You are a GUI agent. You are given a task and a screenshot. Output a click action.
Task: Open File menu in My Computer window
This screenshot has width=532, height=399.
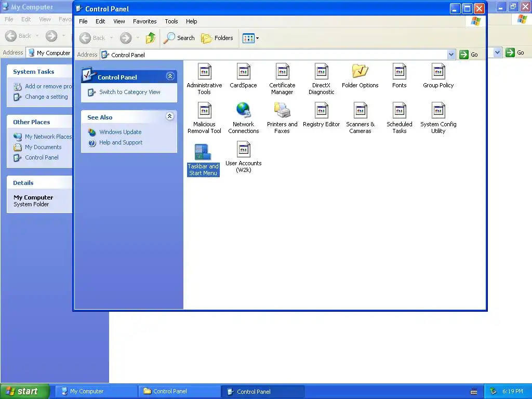(9, 19)
